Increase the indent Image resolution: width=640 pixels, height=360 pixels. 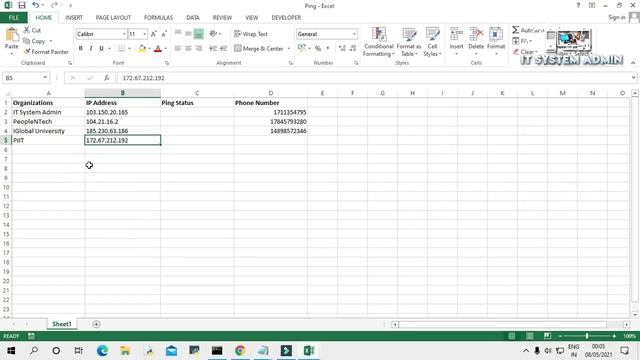click(223, 48)
